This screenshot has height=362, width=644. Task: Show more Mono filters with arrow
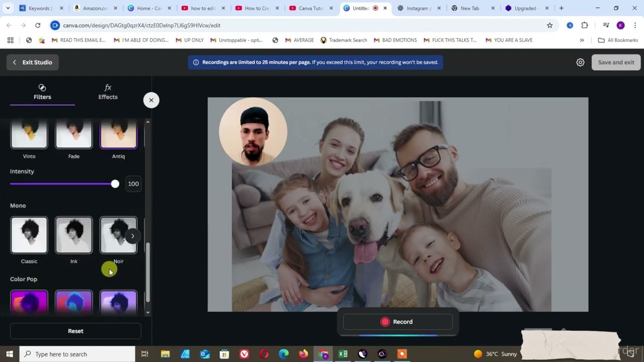coord(132,236)
